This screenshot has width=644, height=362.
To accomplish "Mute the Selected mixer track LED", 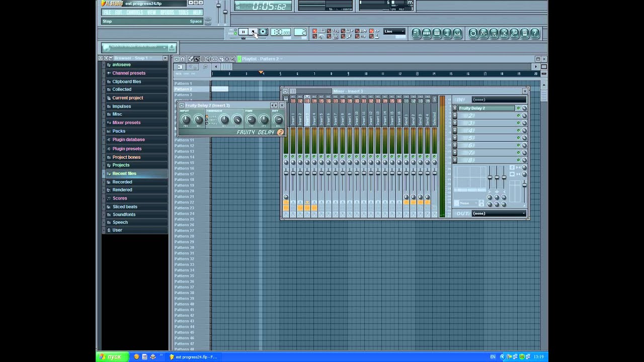I will pyautogui.click(x=434, y=157).
